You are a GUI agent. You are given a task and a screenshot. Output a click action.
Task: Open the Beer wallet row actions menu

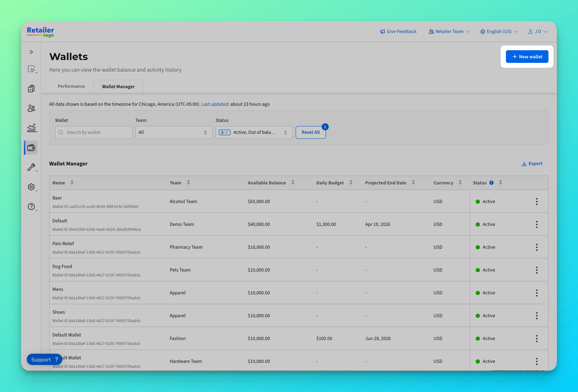click(x=537, y=202)
